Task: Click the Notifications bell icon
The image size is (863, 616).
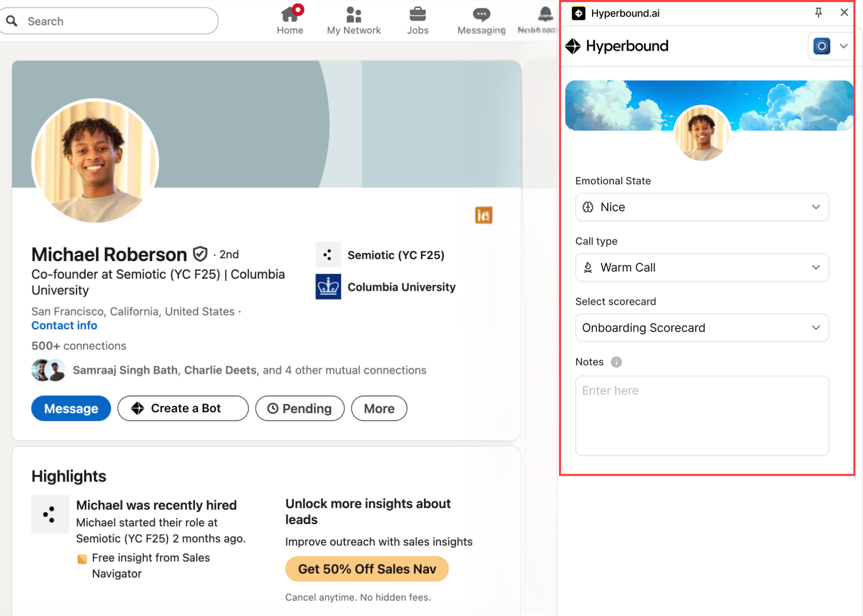Action: pyautogui.click(x=545, y=14)
